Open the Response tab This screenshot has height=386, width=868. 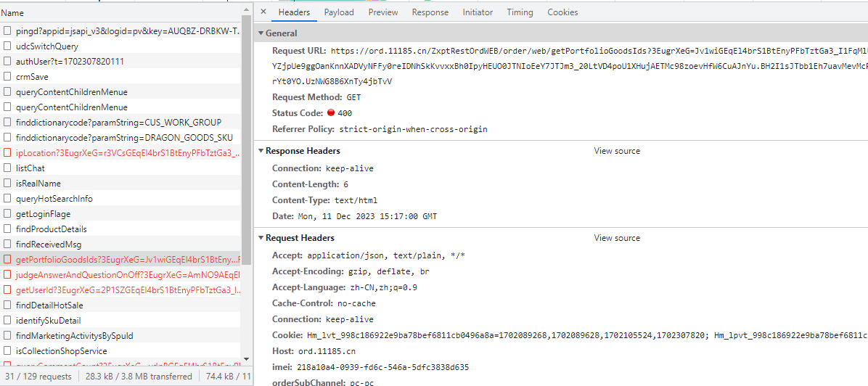click(x=430, y=12)
